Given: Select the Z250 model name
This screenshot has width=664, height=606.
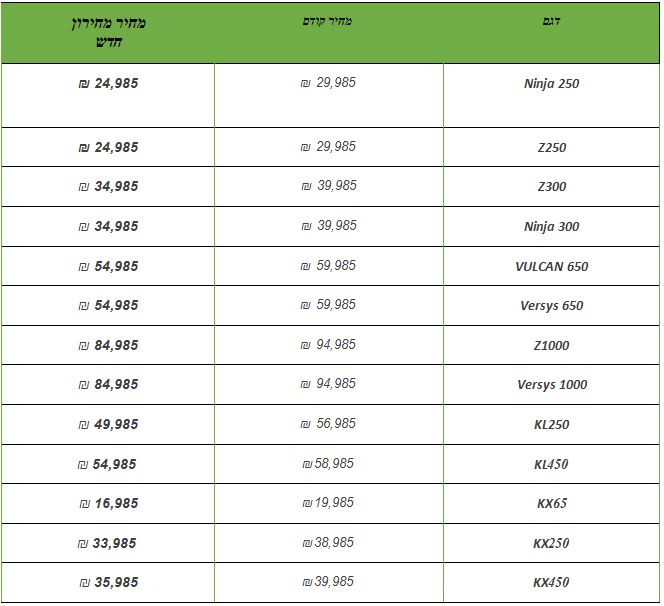Looking at the screenshot, I should [x=551, y=148].
